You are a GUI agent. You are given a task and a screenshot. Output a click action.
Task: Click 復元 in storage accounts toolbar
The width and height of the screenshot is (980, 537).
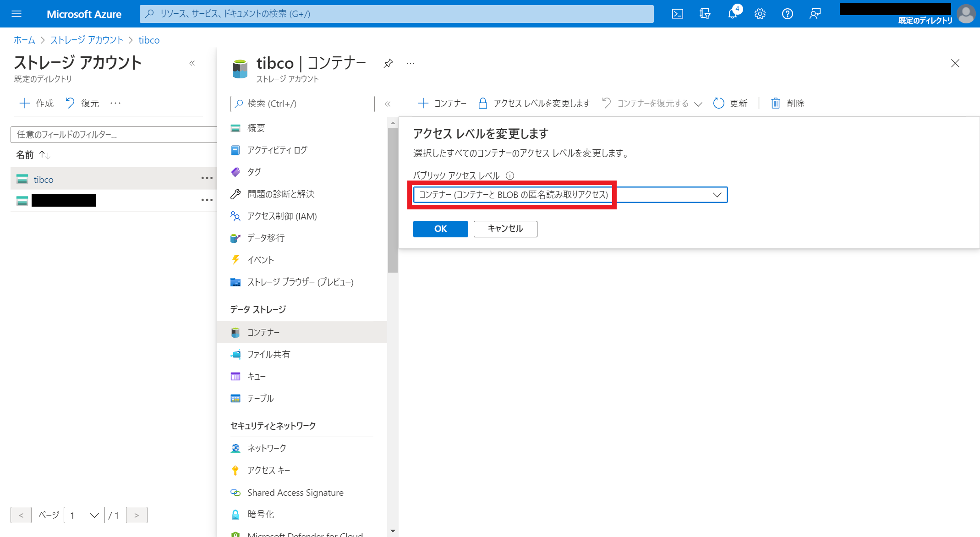(82, 103)
